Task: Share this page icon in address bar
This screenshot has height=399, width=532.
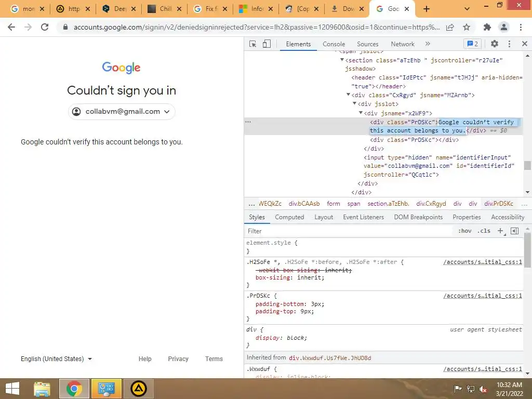Action: (x=450, y=27)
